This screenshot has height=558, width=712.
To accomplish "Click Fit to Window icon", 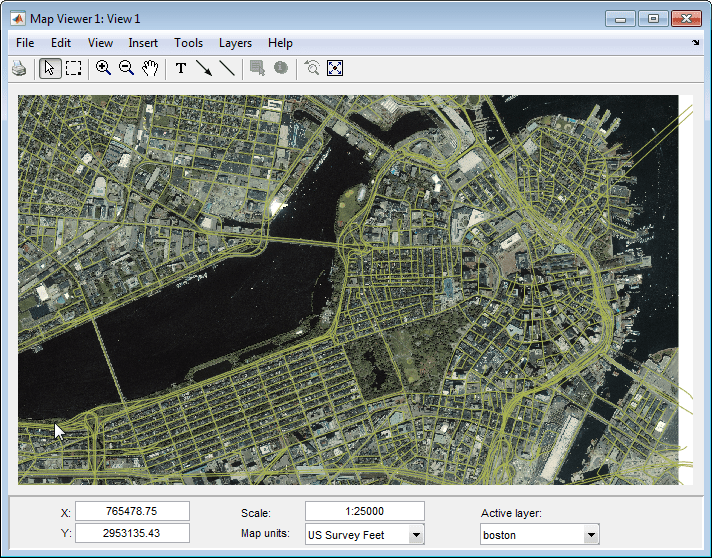I will pyautogui.click(x=335, y=68).
